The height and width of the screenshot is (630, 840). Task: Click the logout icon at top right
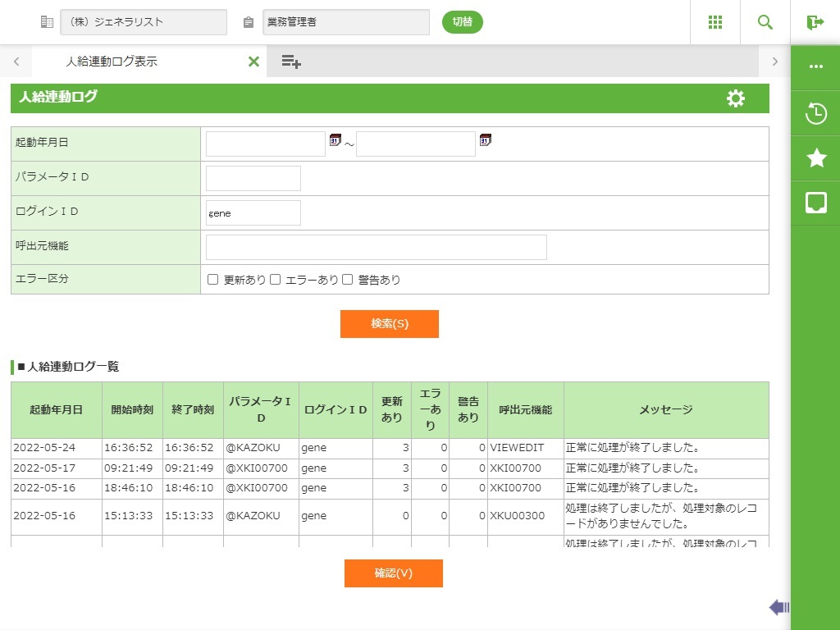coord(815,22)
